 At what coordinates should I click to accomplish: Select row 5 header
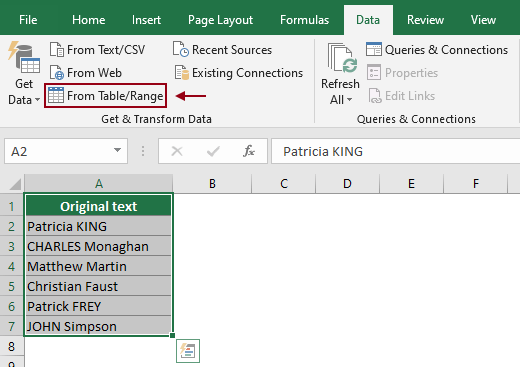coord(12,286)
